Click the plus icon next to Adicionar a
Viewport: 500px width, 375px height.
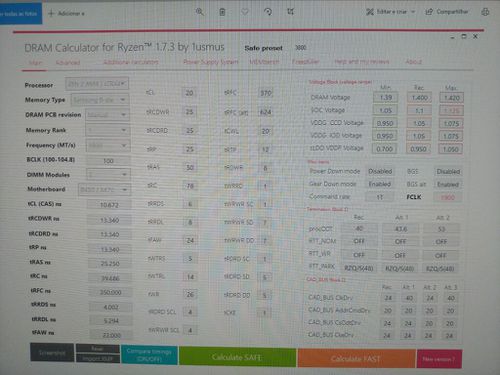[x=51, y=13]
